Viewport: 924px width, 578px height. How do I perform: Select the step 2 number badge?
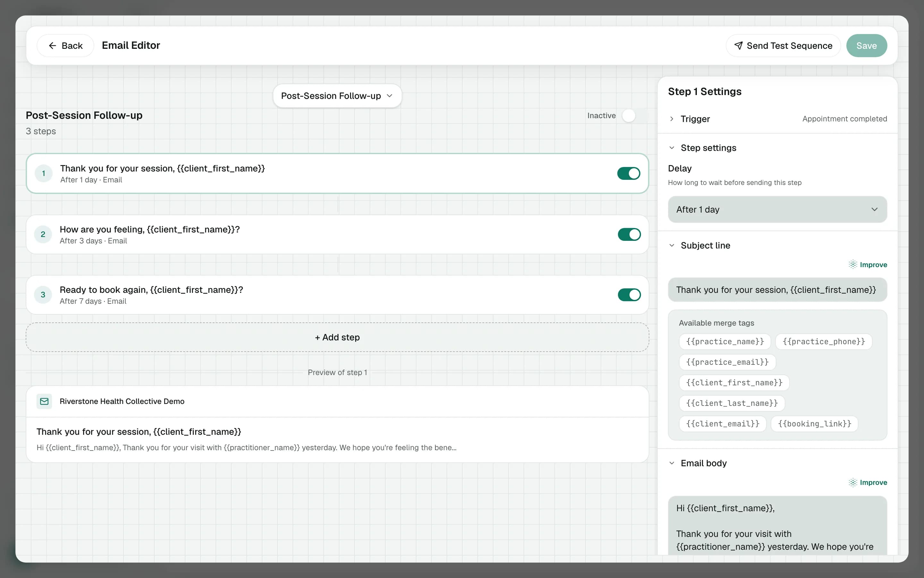pyautogui.click(x=43, y=234)
